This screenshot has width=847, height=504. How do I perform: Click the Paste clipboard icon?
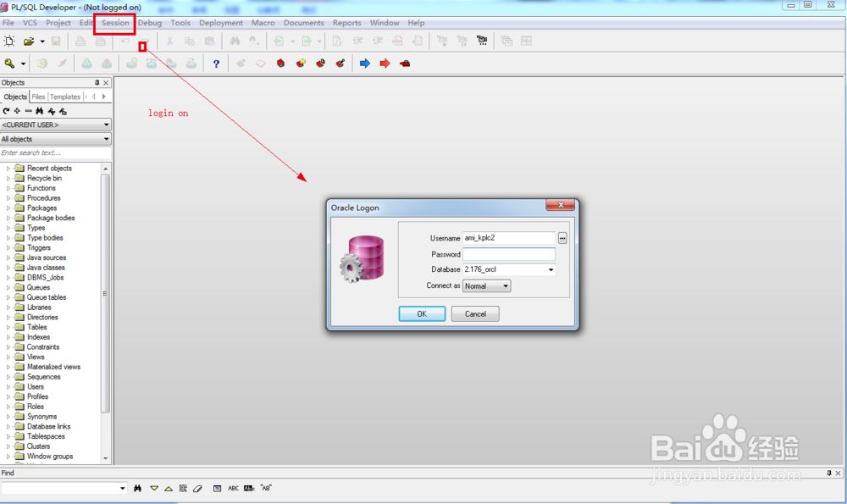pyautogui.click(x=209, y=41)
